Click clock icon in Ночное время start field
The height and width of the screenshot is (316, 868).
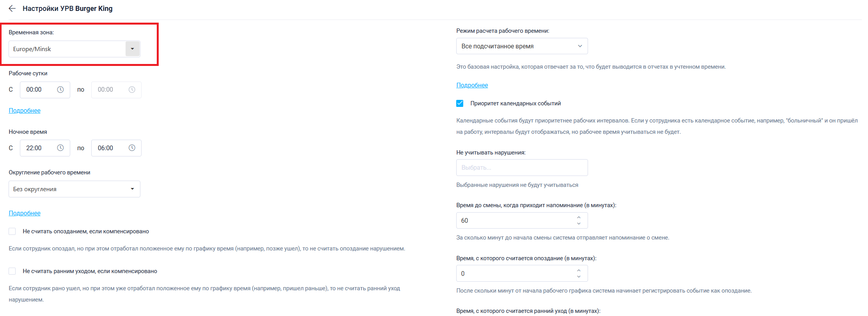point(60,148)
